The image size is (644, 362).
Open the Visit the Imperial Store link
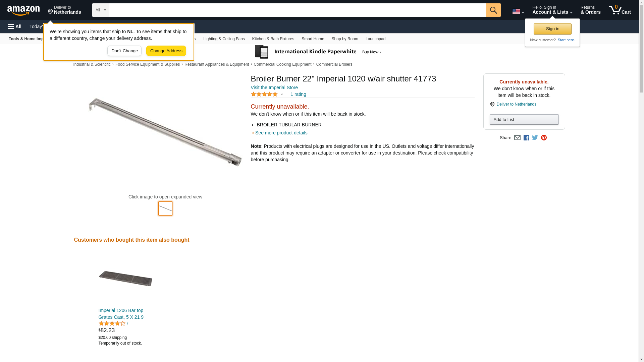274,87
